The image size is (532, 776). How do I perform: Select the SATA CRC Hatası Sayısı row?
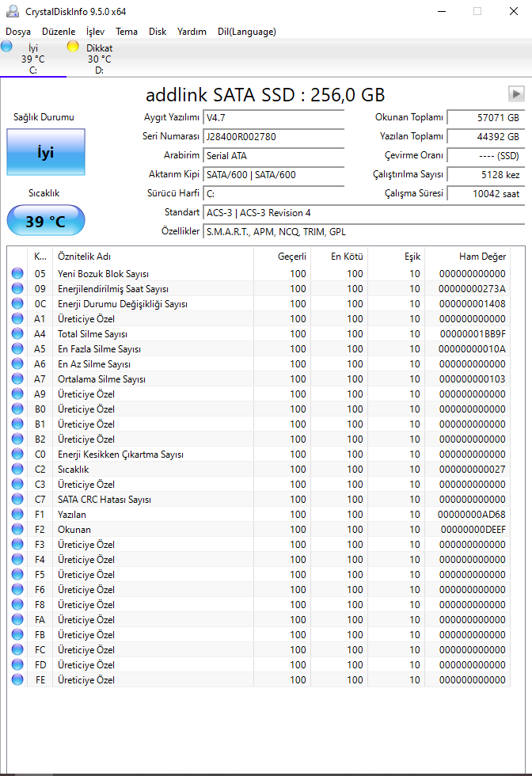(259, 499)
